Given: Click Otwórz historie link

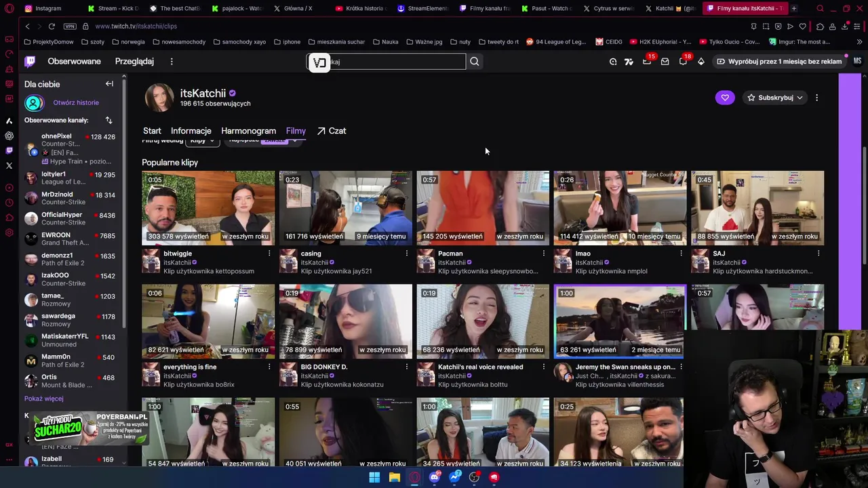Looking at the screenshot, I should pyautogui.click(x=76, y=103).
